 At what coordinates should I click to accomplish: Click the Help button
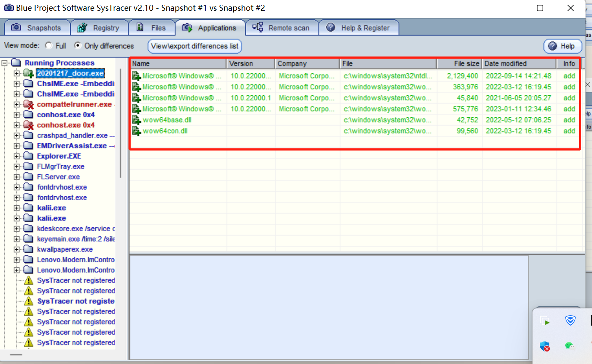[563, 46]
